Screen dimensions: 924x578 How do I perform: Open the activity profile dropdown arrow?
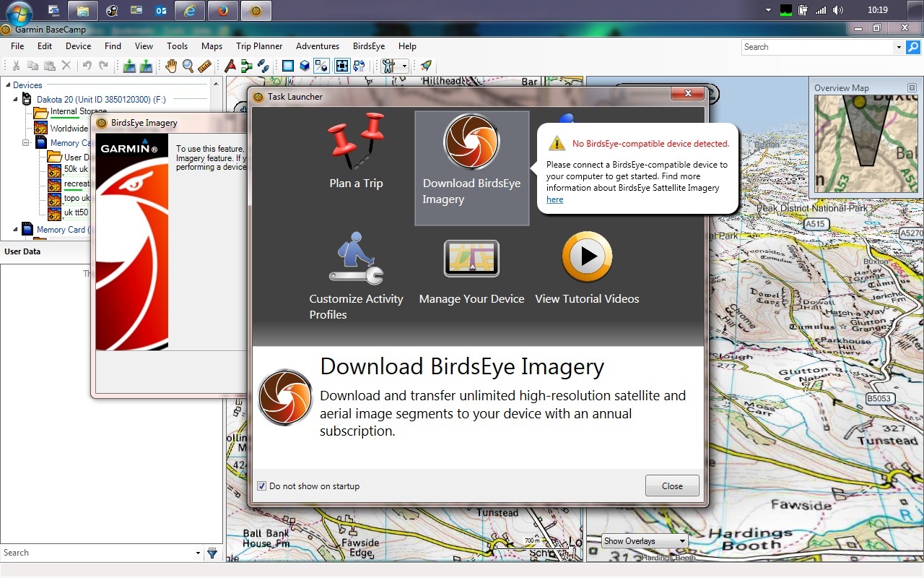404,66
